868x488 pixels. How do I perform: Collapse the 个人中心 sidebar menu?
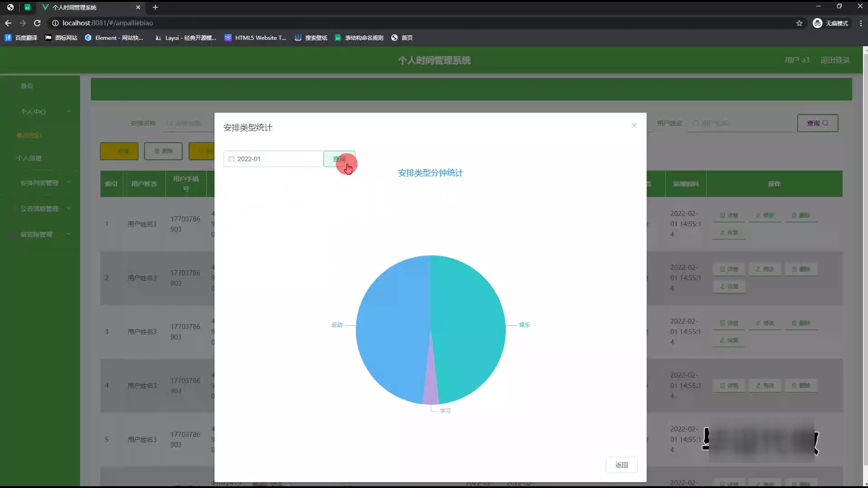pos(40,112)
